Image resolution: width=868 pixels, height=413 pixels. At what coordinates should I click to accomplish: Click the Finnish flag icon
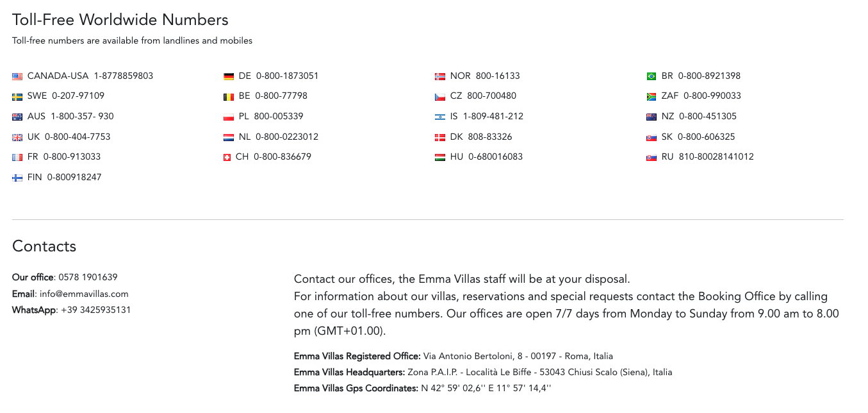pos(17,178)
